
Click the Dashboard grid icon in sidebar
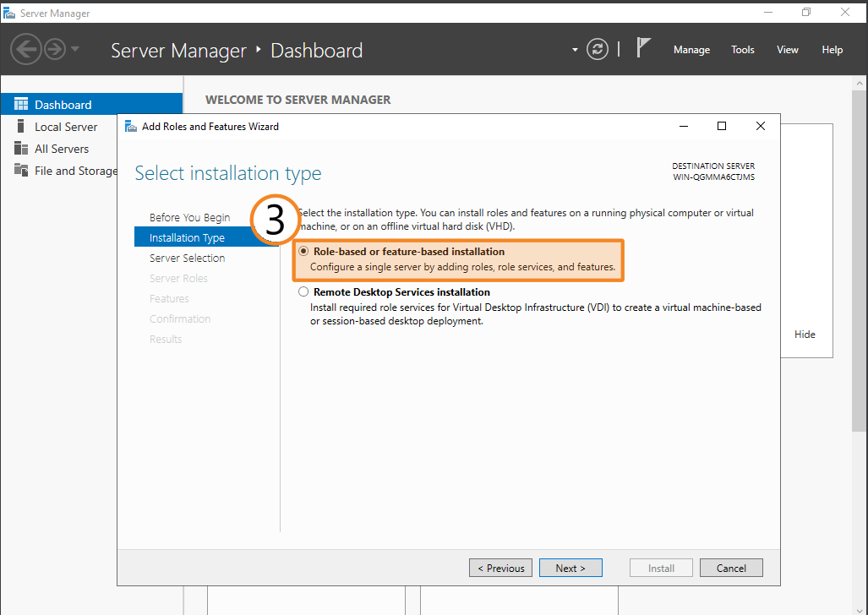[21, 105]
